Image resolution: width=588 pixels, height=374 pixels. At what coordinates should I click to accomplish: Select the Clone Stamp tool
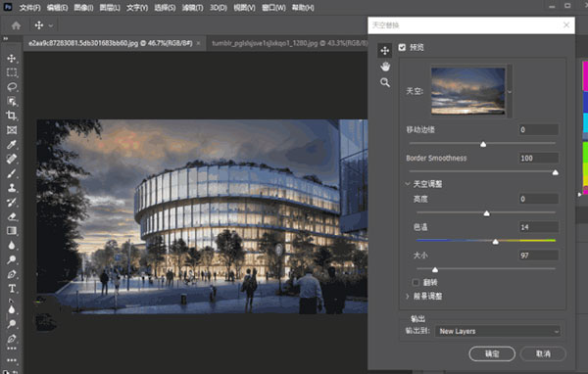coord(12,188)
